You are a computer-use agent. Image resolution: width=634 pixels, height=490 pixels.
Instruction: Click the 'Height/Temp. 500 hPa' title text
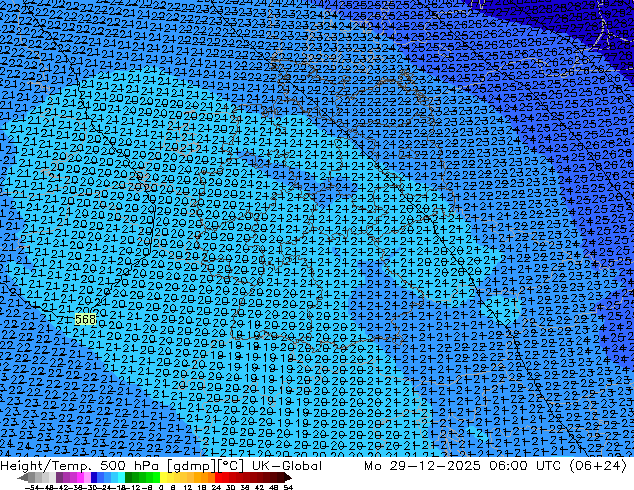pyautogui.click(x=82, y=466)
